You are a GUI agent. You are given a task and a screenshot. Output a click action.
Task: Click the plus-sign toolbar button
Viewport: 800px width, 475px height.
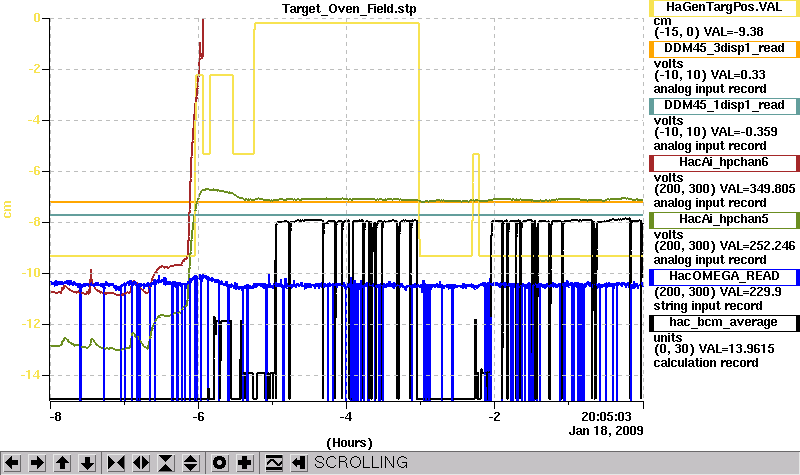tap(244, 463)
